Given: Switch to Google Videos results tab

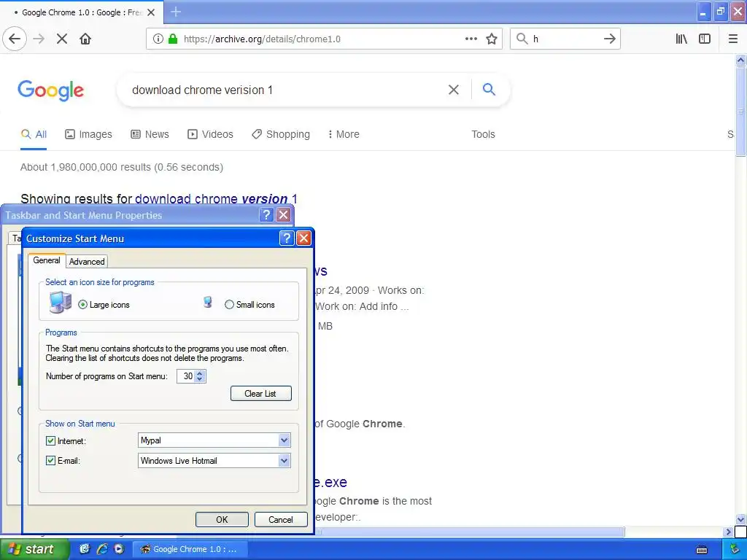Looking at the screenshot, I should (x=211, y=134).
